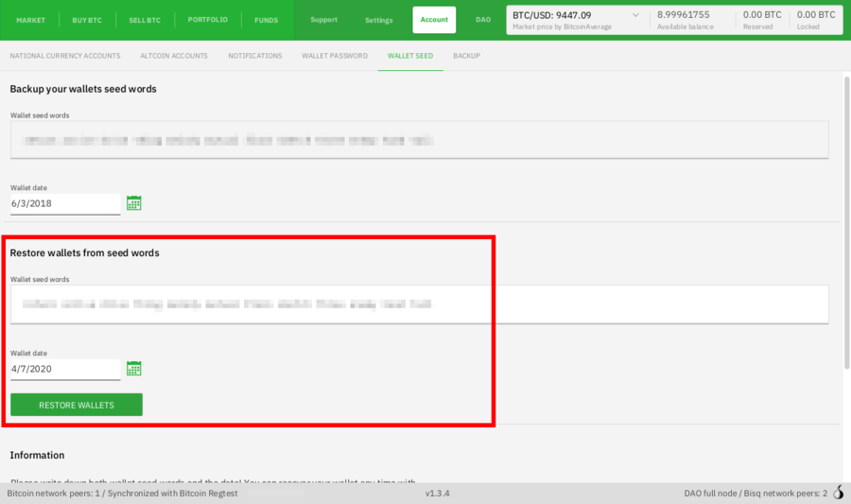851x504 pixels.
Task: Open the Notifications tab
Action: point(254,56)
